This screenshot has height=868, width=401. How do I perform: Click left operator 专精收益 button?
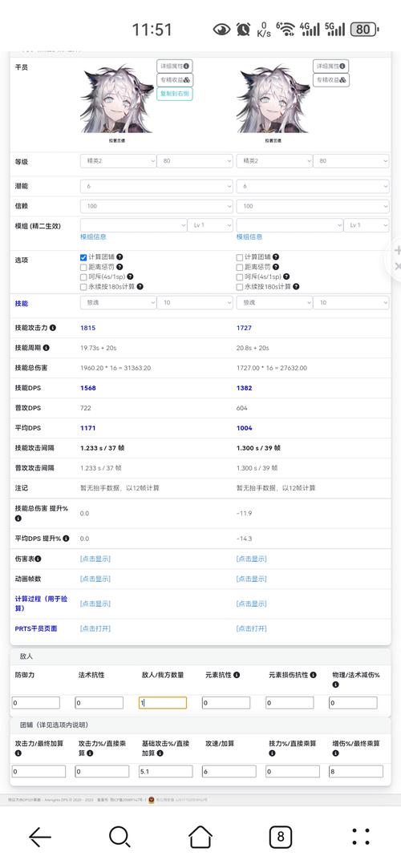pyautogui.click(x=175, y=80)
